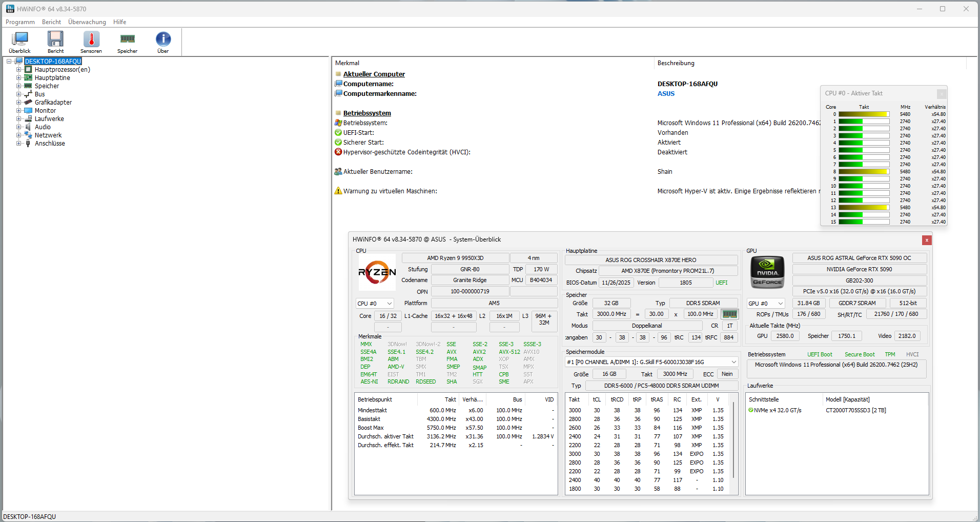Expand the Hauptprozessor(en) tree node

tap(18, 70)
